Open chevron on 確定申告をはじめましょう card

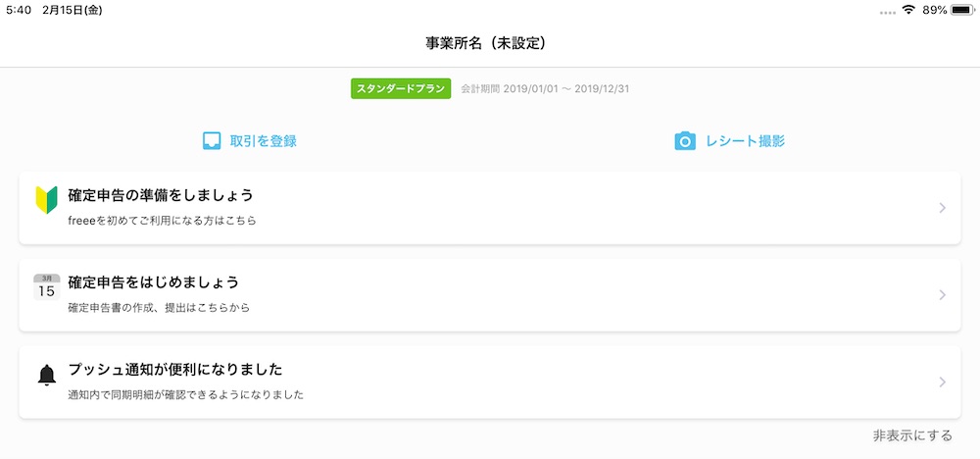point(942,295)
